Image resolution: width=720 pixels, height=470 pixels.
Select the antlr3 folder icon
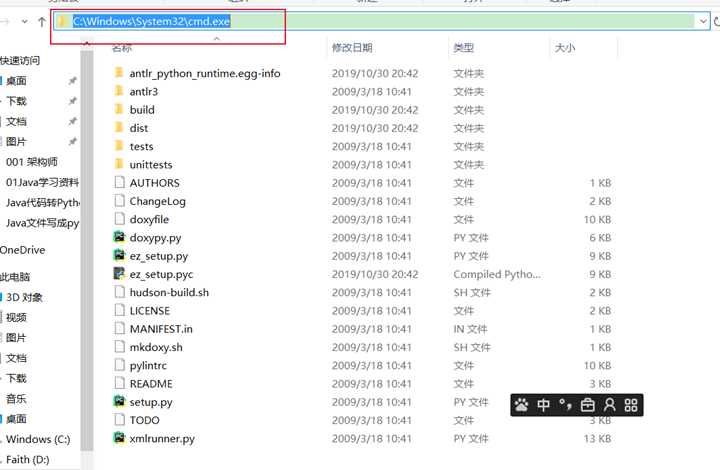click(x=119, y=91)
